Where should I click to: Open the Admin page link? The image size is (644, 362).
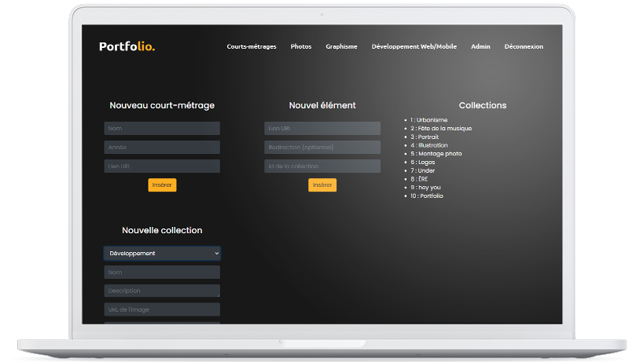pyautogui.click(x=480, y=46)
